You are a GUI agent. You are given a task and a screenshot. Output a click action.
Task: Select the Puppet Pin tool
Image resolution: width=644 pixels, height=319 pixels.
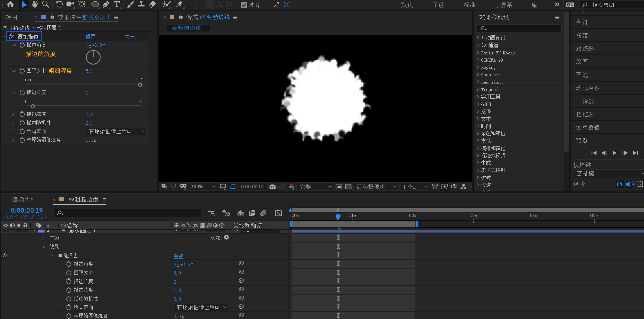pyautogui.click(x=180, y=4)
